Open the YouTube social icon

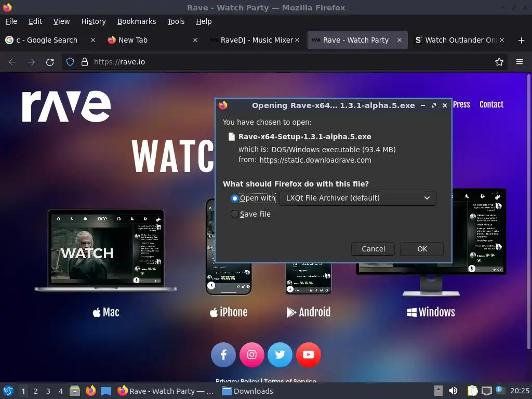point(309,355)
